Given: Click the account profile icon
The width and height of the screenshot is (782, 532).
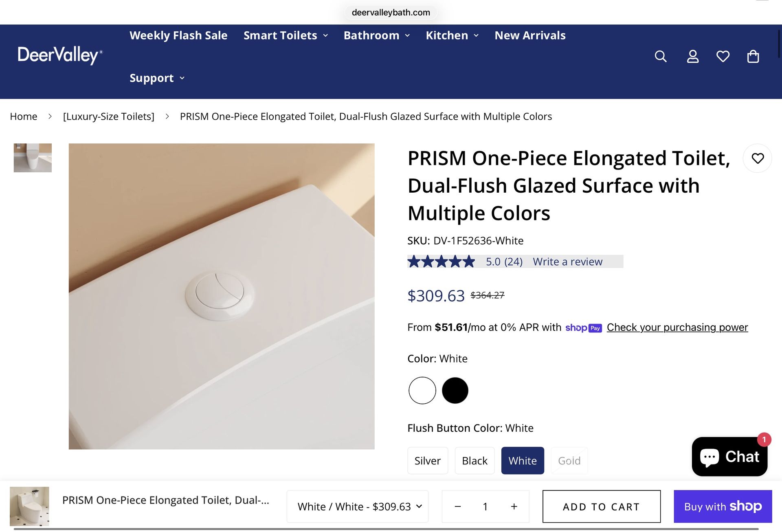Looking at the screenshot, I should 692,56.
